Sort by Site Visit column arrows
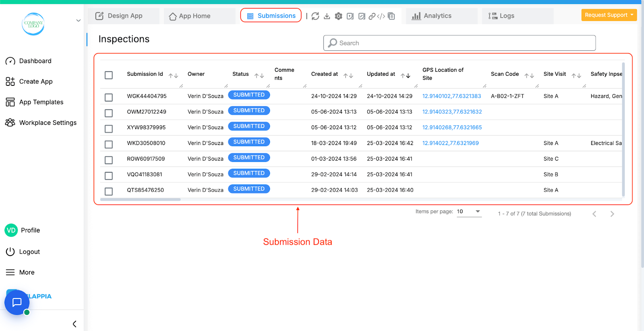 point(576,75)
